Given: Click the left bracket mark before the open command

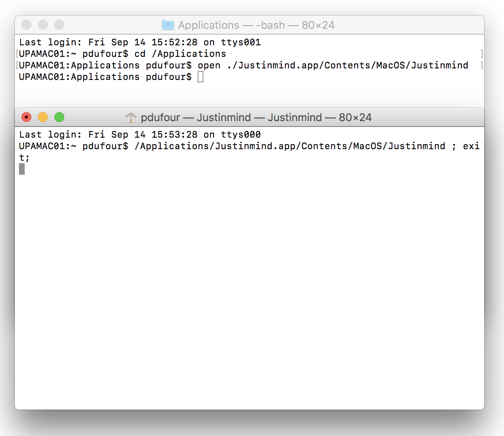Looking at the screenshot, I should (x=17, y=66).
